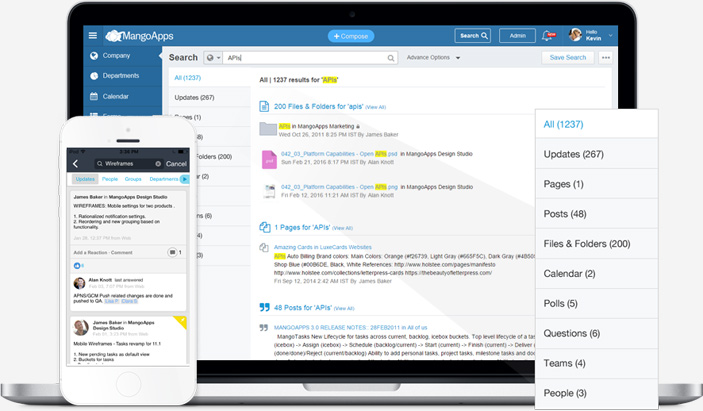
Task: Click View All next to 48 Posts
Action: point(344,308)
